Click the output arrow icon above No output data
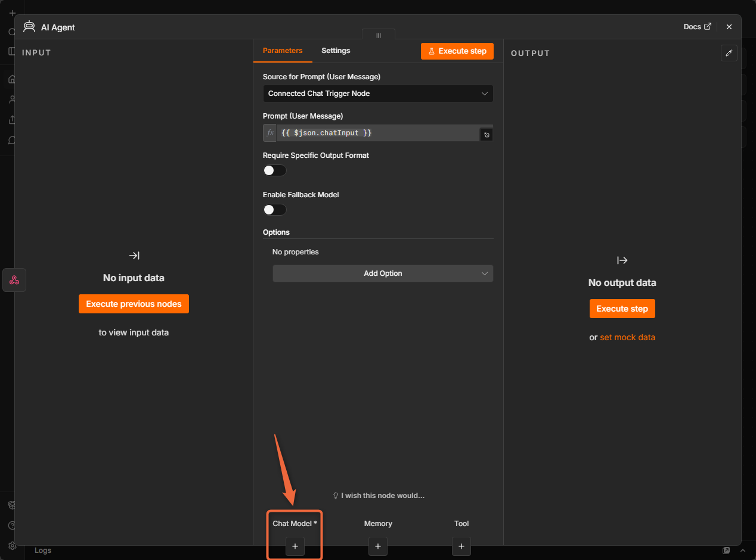This screenshot has width=756, height=560. pos(622,260)
